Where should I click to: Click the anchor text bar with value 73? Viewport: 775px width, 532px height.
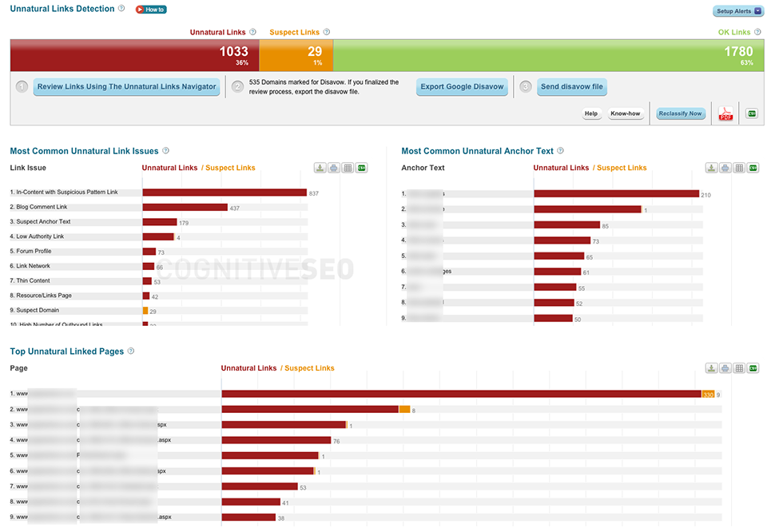[x=562, y=240]
